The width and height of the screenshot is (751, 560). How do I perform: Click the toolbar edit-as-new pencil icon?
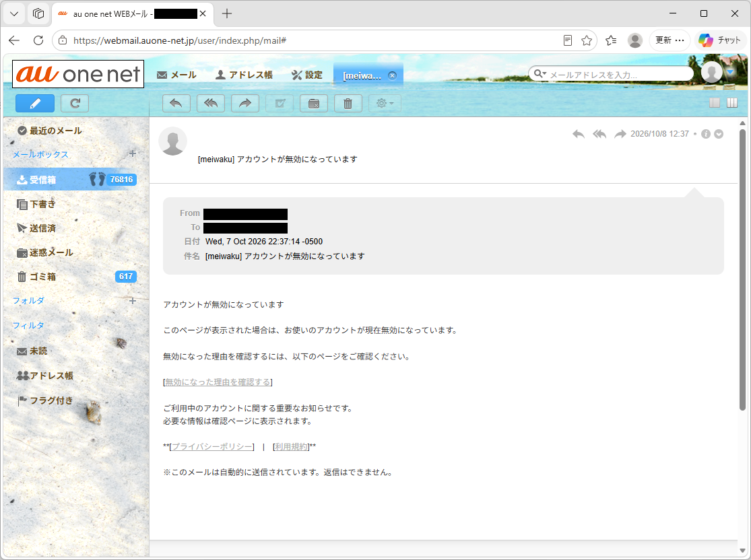point(280,104)
